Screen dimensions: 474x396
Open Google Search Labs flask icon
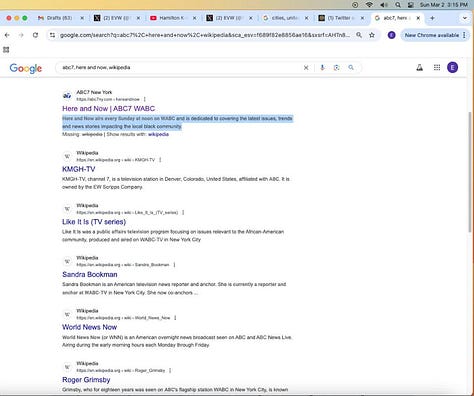(420, 68)
